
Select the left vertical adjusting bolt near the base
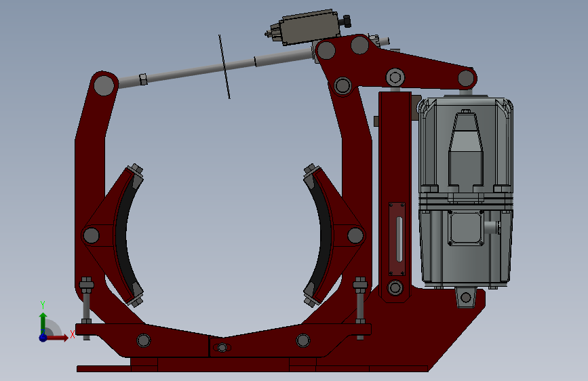coord(86,308)
